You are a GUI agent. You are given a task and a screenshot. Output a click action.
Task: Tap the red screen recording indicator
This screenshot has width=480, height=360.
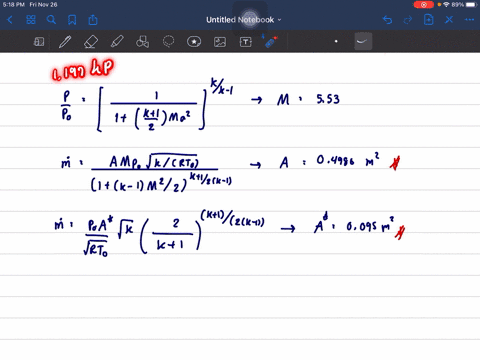(424, 5)
